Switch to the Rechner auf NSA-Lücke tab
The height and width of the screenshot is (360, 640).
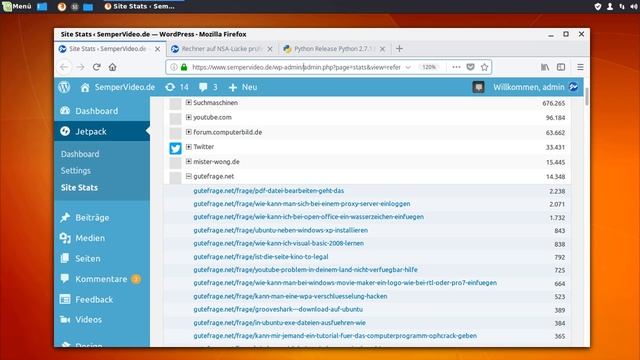click(x=221, y=49)
